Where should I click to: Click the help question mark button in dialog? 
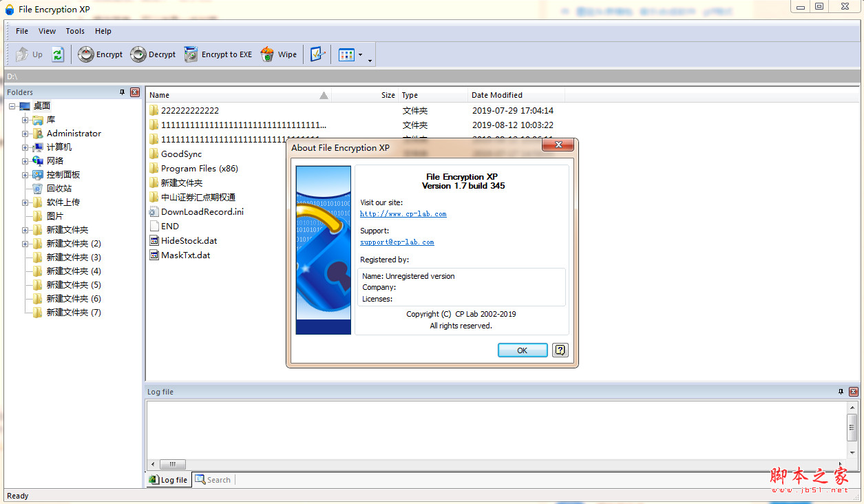pyautogui.click(x=560, y=350)
